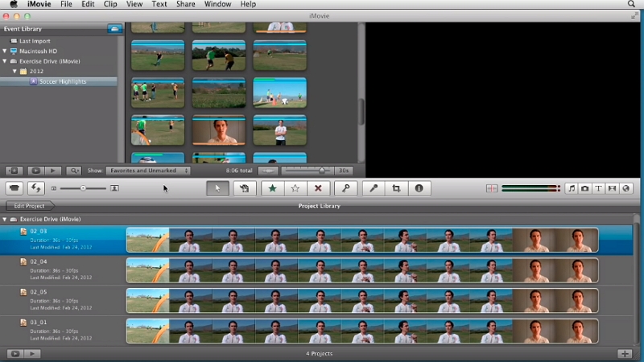Open the keyword tool with key icon

pos(346,188)
